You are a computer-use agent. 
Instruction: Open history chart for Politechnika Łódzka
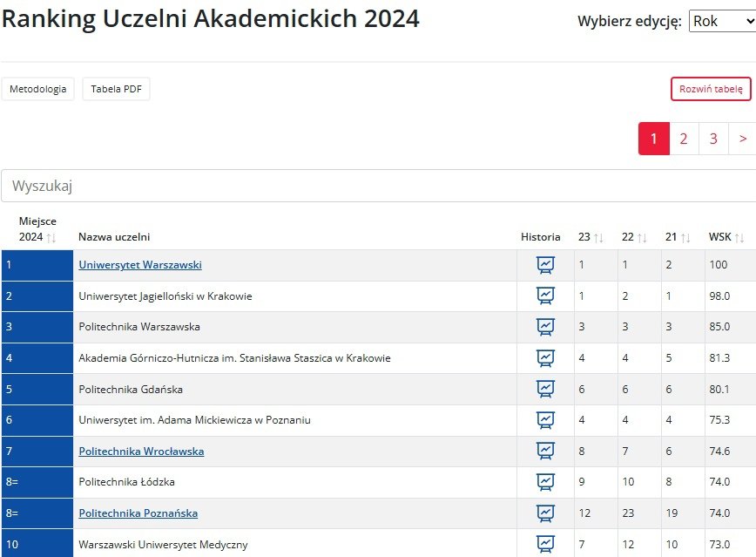point(545,482)
